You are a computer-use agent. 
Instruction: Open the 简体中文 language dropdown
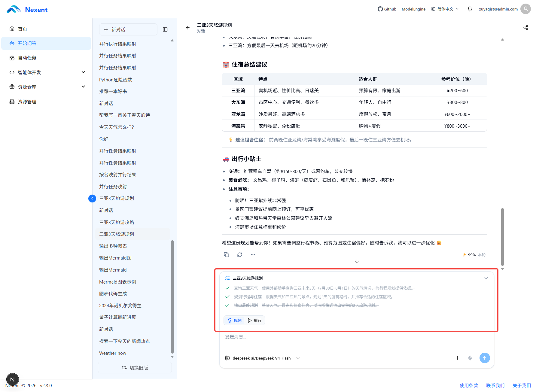click(x=445, y=9)
